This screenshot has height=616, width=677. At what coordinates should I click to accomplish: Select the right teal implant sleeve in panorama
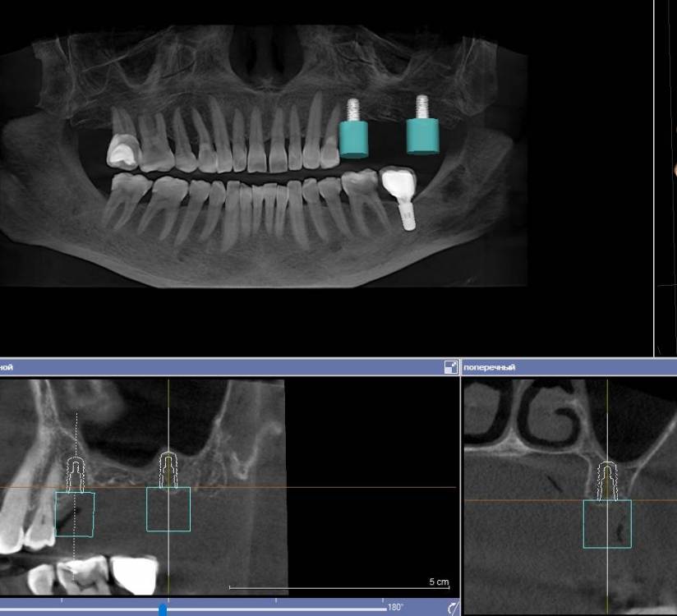click(422, 136)
